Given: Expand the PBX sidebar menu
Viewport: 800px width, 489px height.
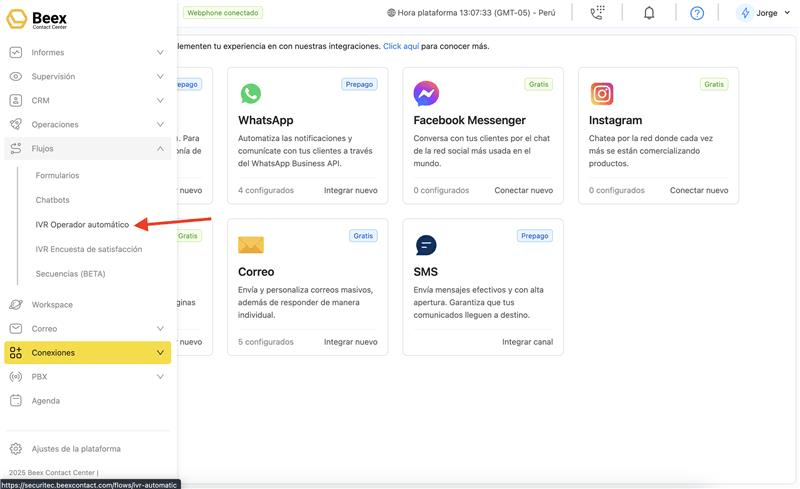Looking at the screenshot, I should 86,376.
